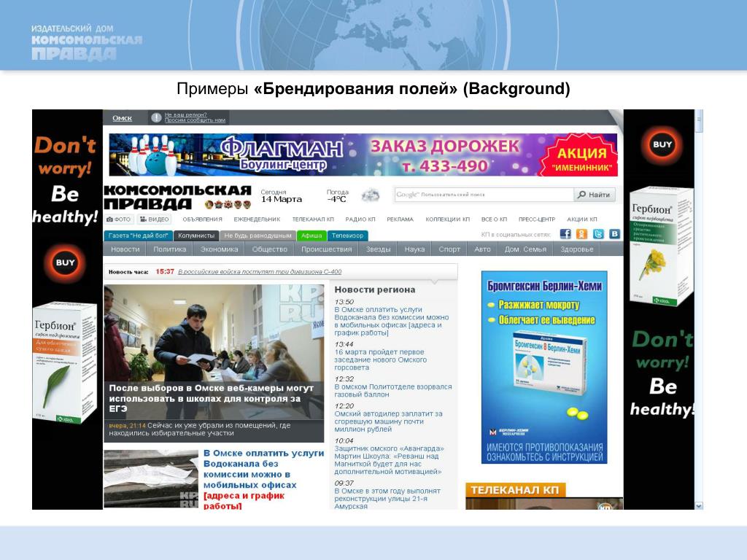
Task: Go to the Авто section
Action: [483, 249]
